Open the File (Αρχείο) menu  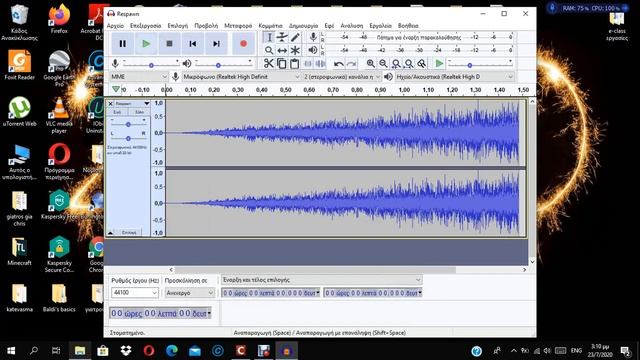[x=115, y=26]
